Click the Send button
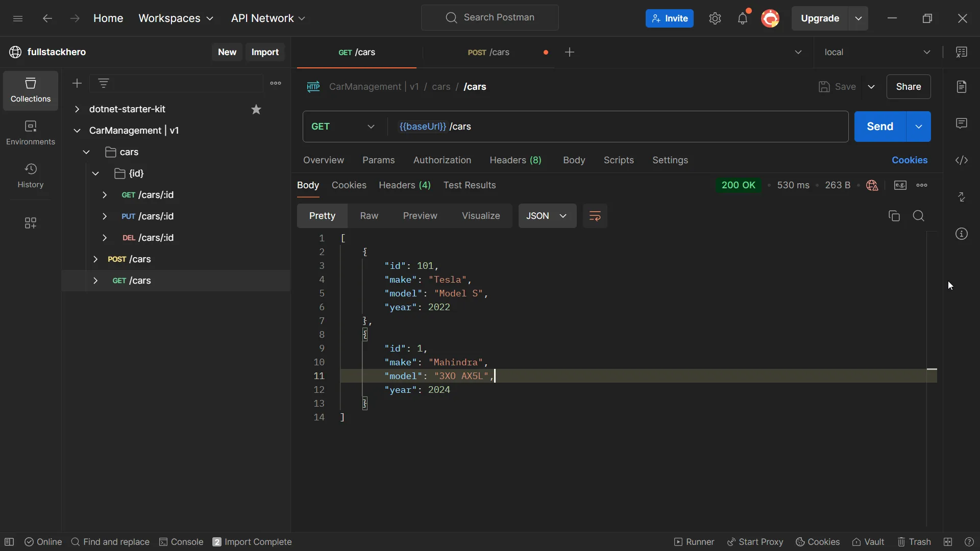Image resolution: width=980 pixels, height=551 pixels. (x=879, y=127)
